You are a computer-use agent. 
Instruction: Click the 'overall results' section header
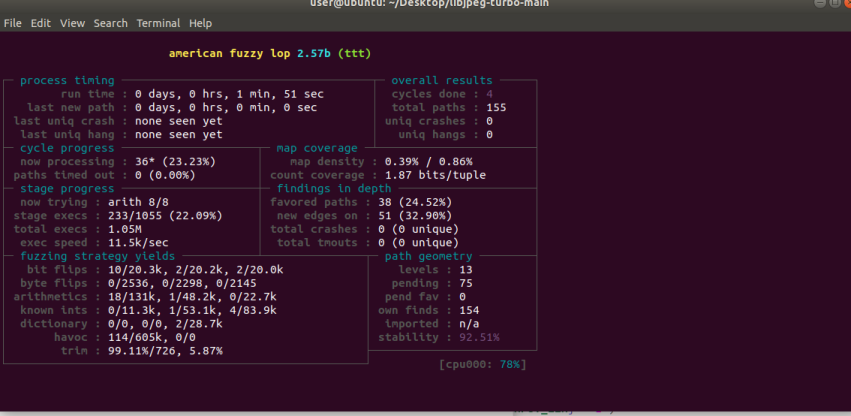coord(442,80)
